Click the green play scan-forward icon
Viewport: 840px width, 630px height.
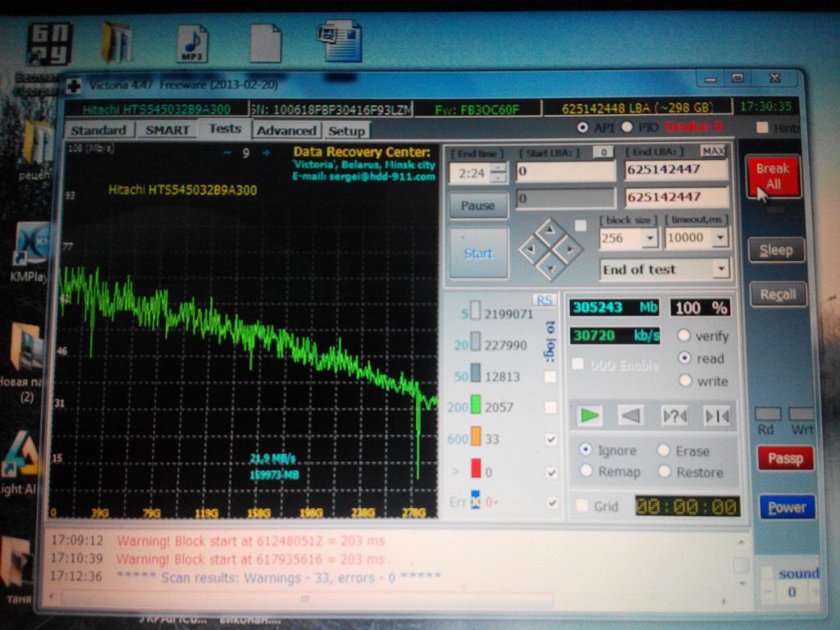click(589, 415)
